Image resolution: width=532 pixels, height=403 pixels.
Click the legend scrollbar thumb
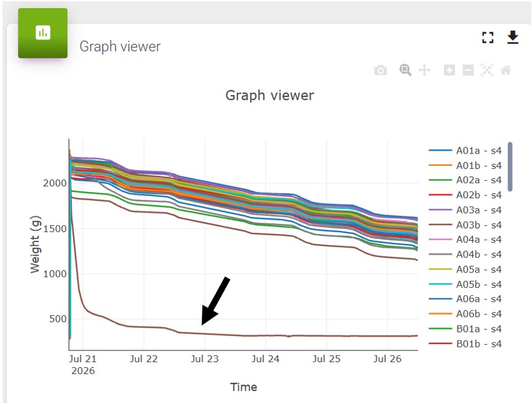coord(510,167)
